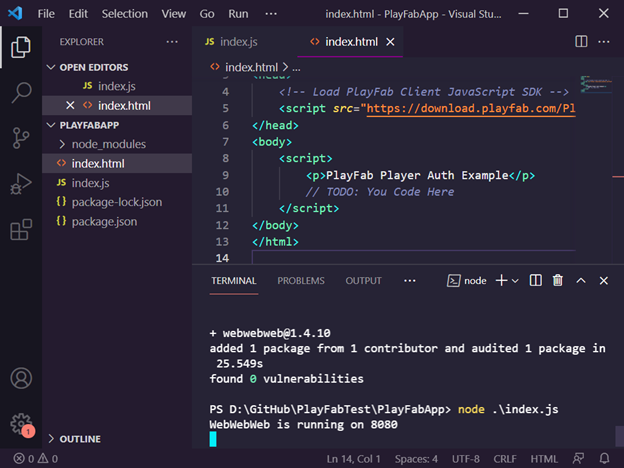The image size is (624, 468).
Task: Switch to the Problems panel tab
Action: click(301, 281)
